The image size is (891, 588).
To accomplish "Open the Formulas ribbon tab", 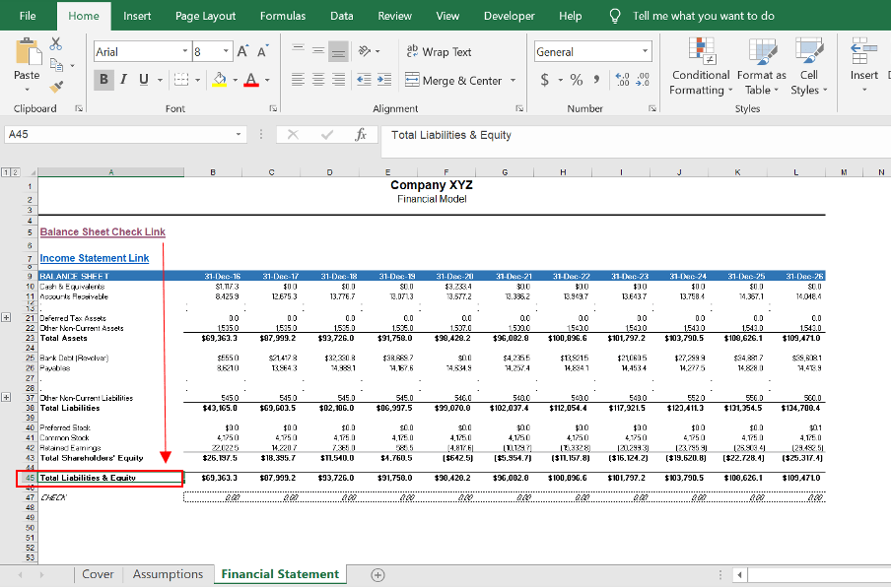I will 282,16.
